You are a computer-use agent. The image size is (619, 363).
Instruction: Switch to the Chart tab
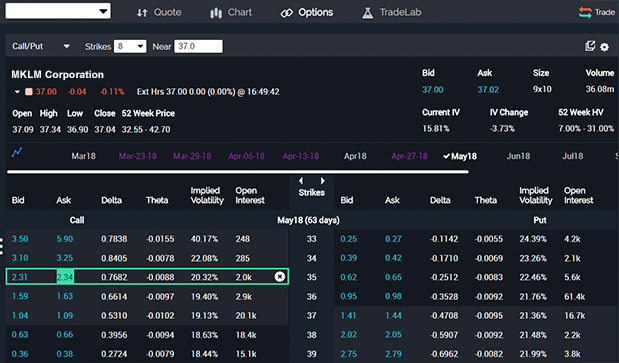pos(231,13)
